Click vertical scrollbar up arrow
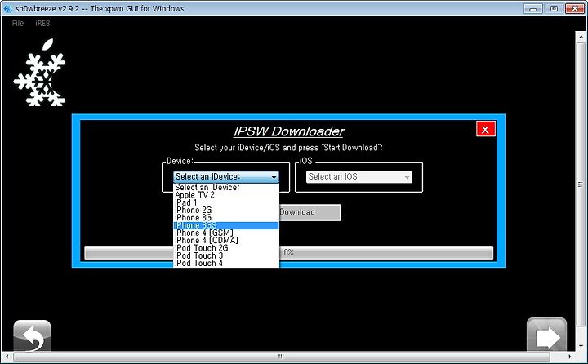 [581, 37]
